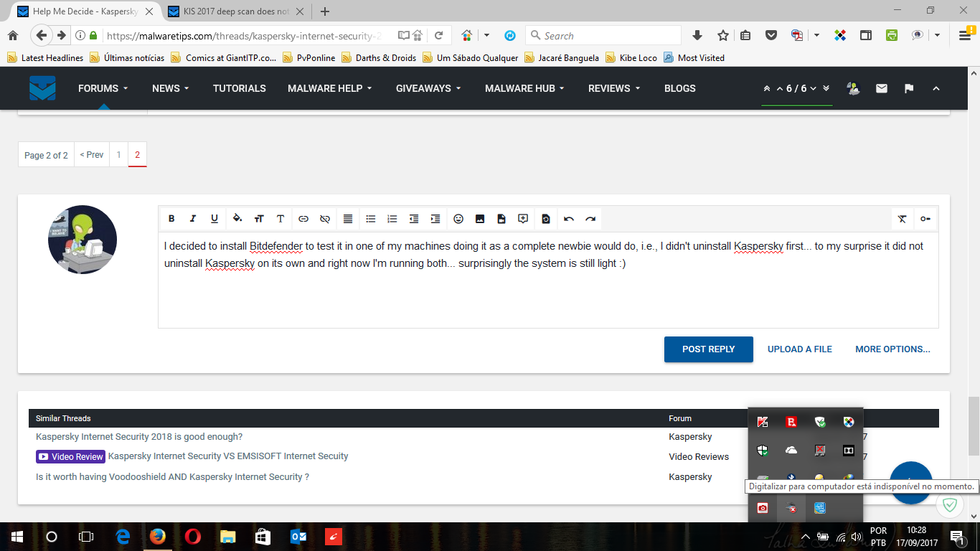980x551 pixels.
Task: Remove link with the unlink icon
Action: [x=325, y=219]
